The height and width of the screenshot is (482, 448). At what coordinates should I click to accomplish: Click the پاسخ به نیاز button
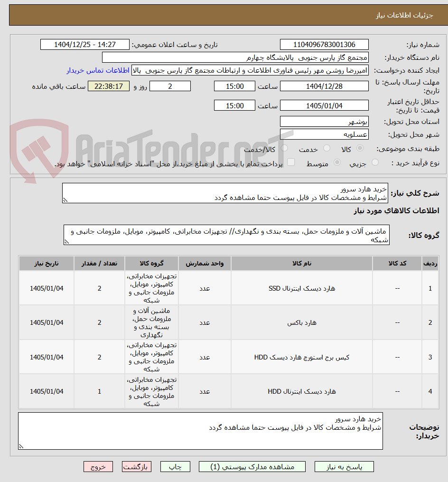point(344,467)
